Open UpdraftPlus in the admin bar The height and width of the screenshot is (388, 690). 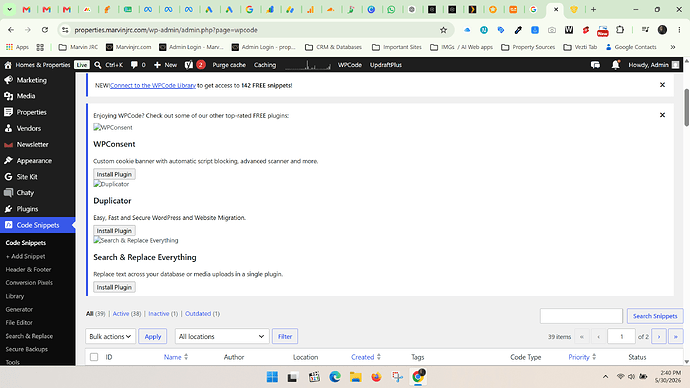(x=385, y=65)
